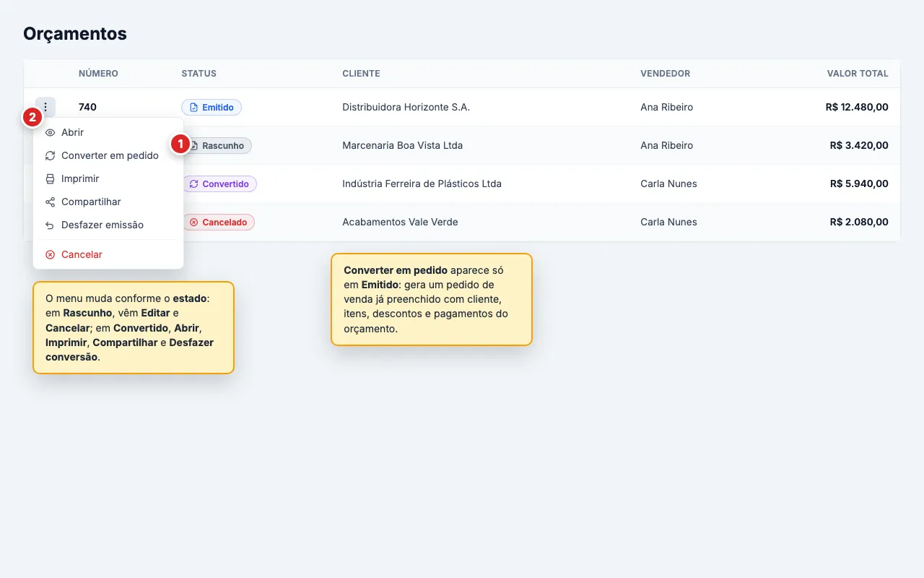Click the Cancelado status badge

coord(218,222)
